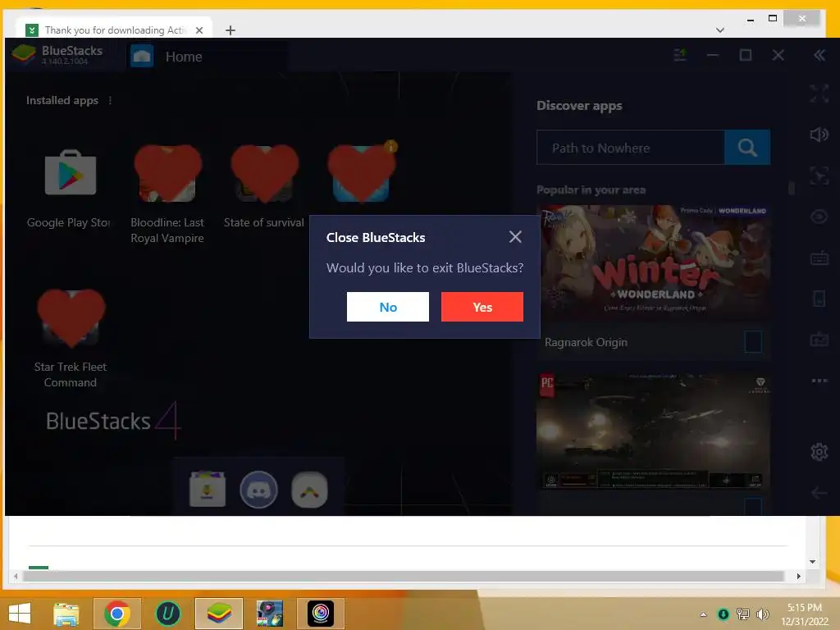Launch State of survival app

[x=265, y=173]
